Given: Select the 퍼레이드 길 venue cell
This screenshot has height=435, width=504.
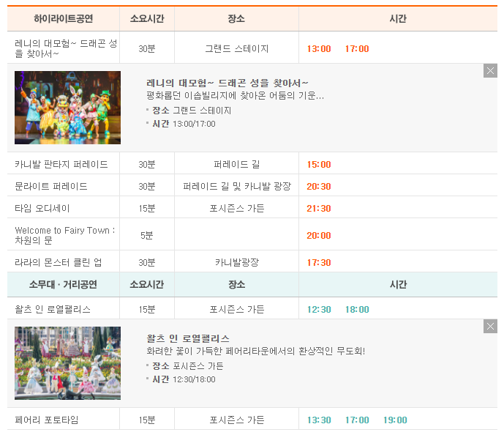Looking at the screenshot, I should coord(236,164).
